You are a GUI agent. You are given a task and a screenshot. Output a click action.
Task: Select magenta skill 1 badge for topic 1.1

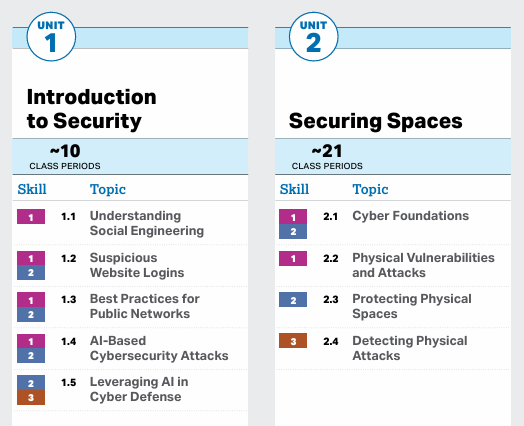pyautogui.click(x=31, y=217)
